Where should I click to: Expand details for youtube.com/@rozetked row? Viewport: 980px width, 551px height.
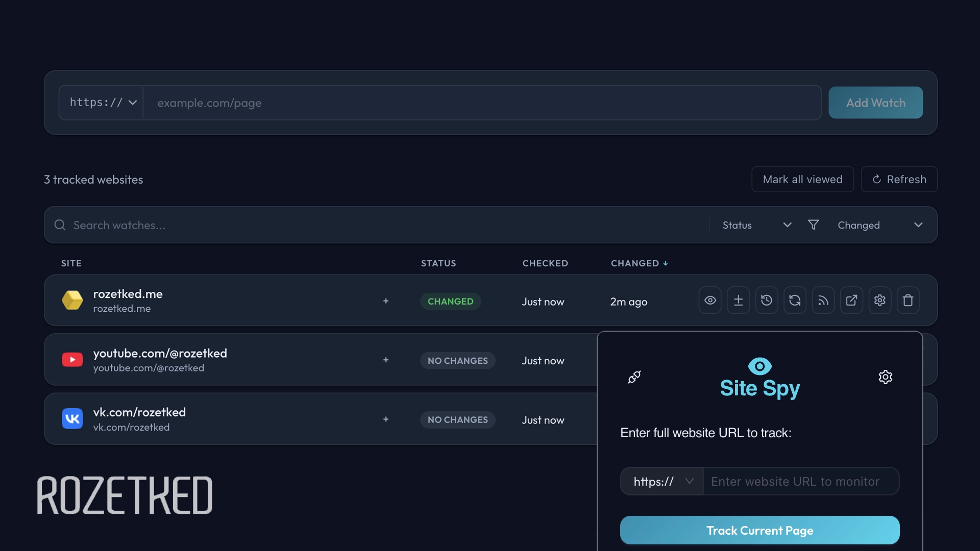pyautogui.click(x=386, y=360)
